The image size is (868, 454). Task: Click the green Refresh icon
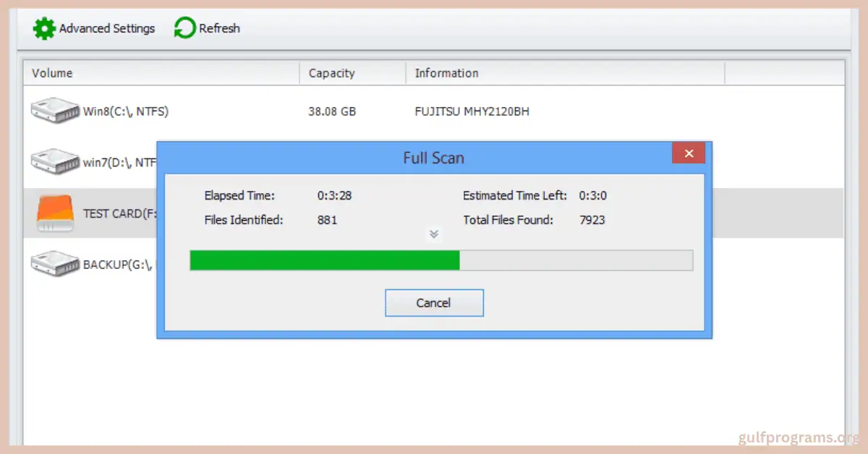tap(184, 28)
